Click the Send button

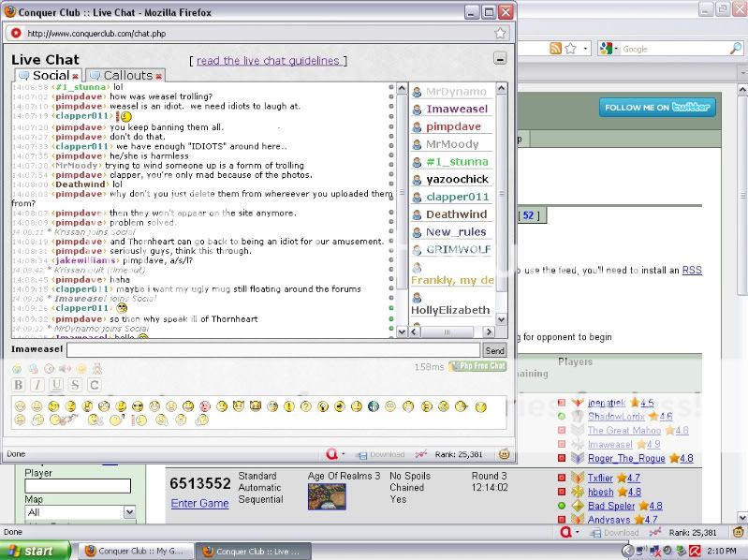[494, 350]
